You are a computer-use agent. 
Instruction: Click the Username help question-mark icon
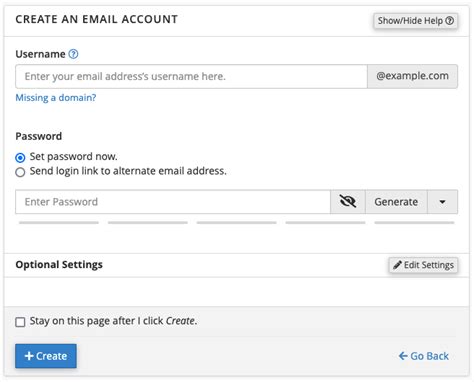tap(73, 54)
